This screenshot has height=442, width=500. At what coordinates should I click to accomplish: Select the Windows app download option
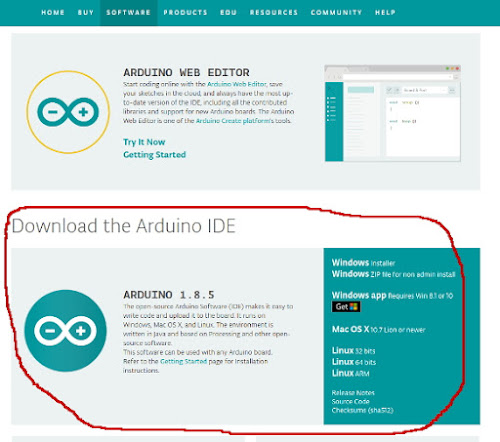[392, 295]
